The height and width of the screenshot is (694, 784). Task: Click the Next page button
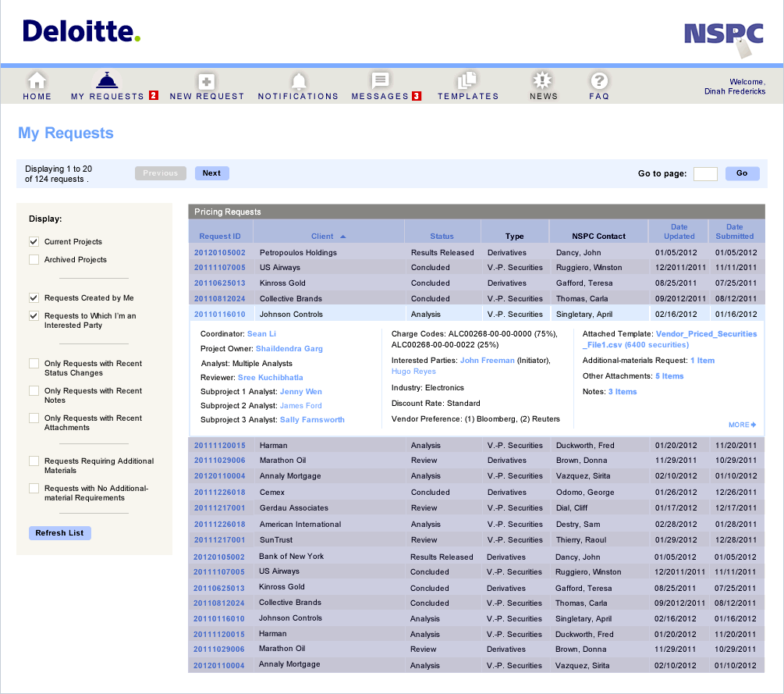click(212, 173)
